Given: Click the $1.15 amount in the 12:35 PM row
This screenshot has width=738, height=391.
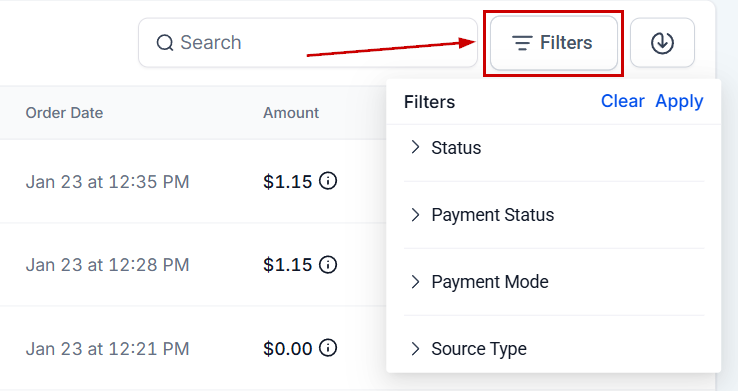Looking at the screenshot, I should (288, 182).
